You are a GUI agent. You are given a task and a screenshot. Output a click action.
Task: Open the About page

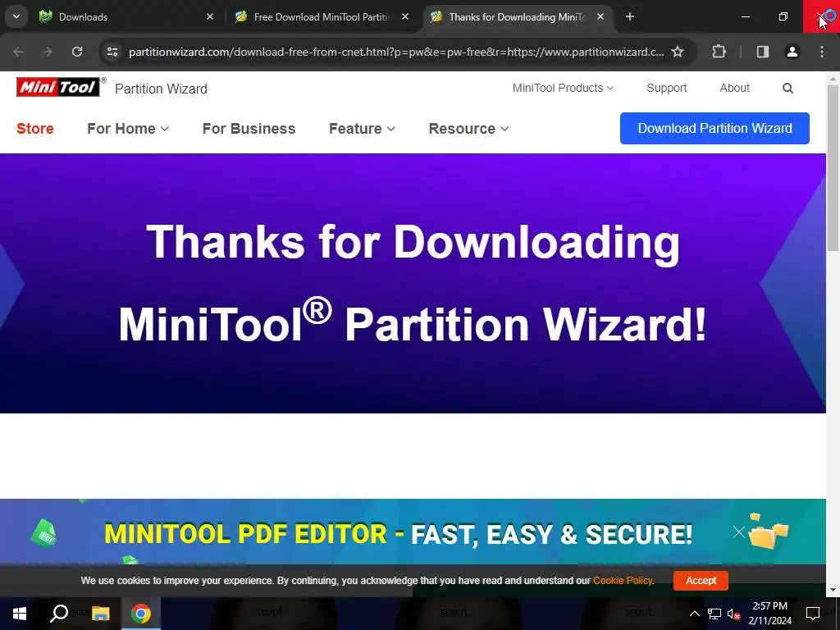pyautogui.click(x=734, y=88)
